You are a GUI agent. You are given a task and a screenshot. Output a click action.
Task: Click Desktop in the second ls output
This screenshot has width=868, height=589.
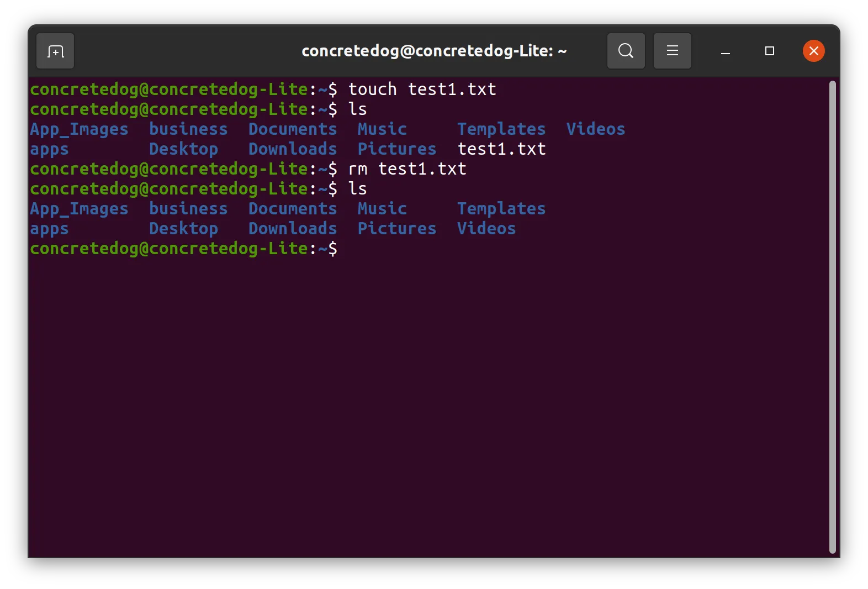click(183, 228)
